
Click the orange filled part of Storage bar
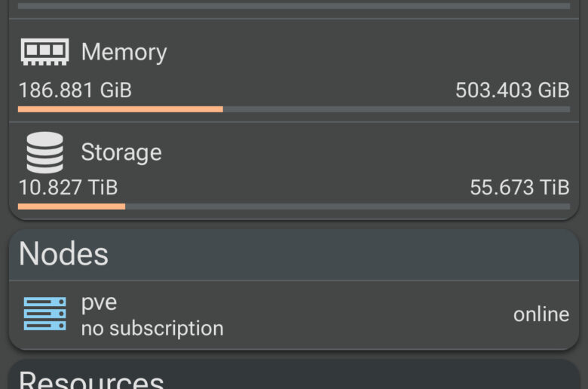tap(72, 206)
